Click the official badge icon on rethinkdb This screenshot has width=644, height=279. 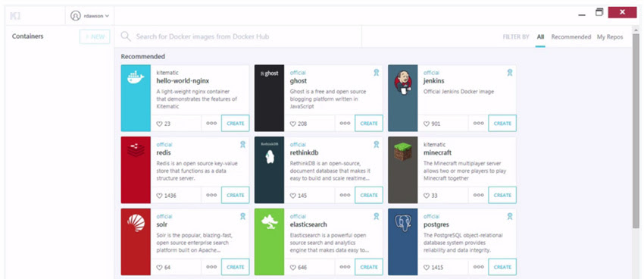click(x=376, y=145)
